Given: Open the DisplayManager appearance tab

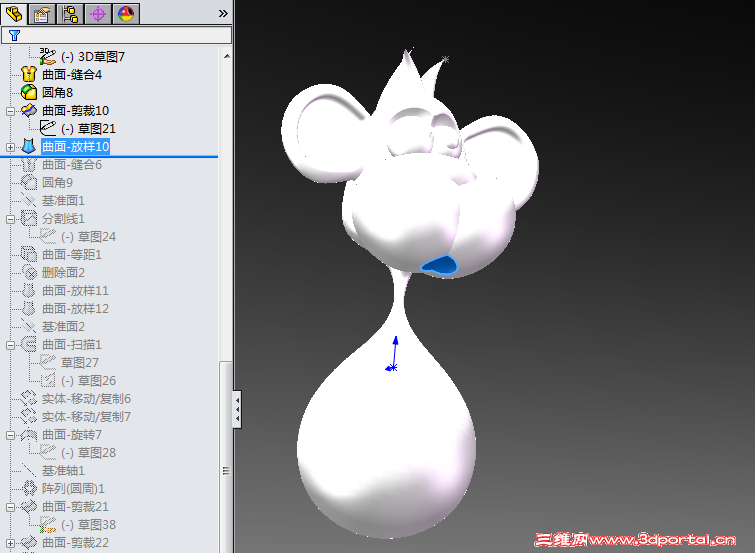Looking at the screenshot, I should tap(126, 13).
